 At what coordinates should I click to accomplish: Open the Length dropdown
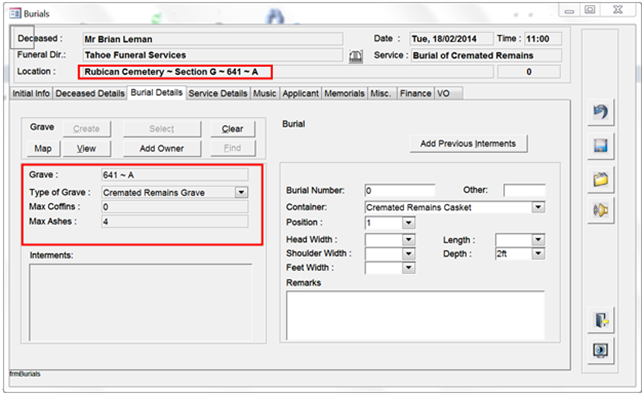538,239
